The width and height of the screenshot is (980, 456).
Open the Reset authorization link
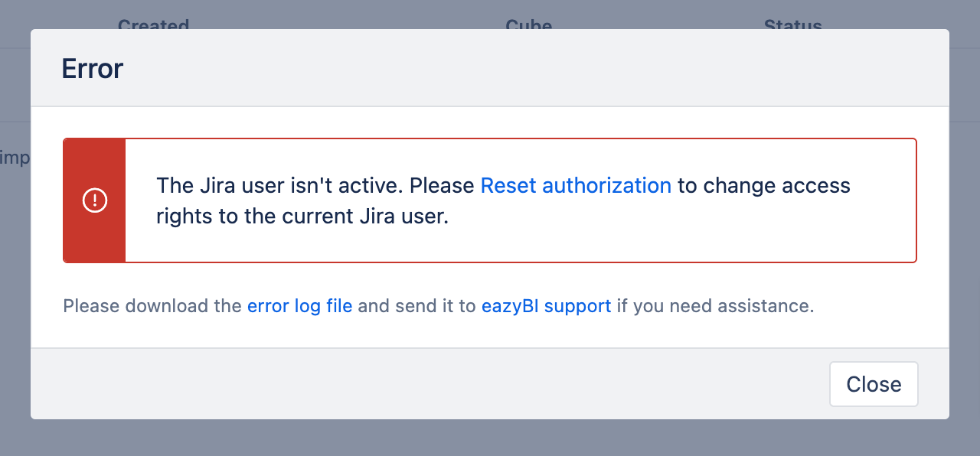pyautogui.click(x=576, y=185)
